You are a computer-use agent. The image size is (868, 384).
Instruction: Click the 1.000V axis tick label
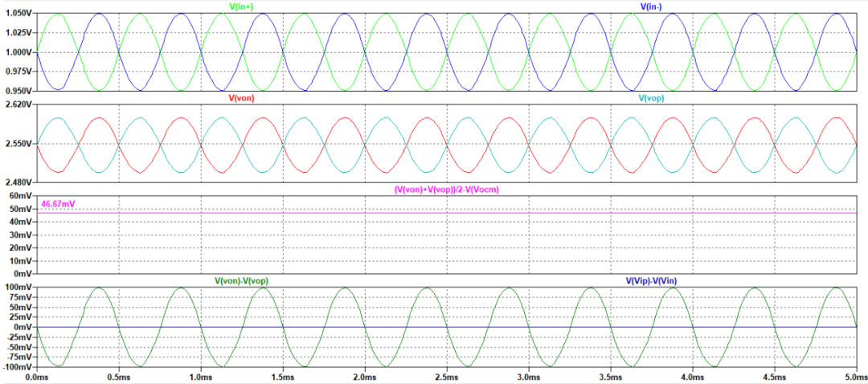[x=17, y=52]
